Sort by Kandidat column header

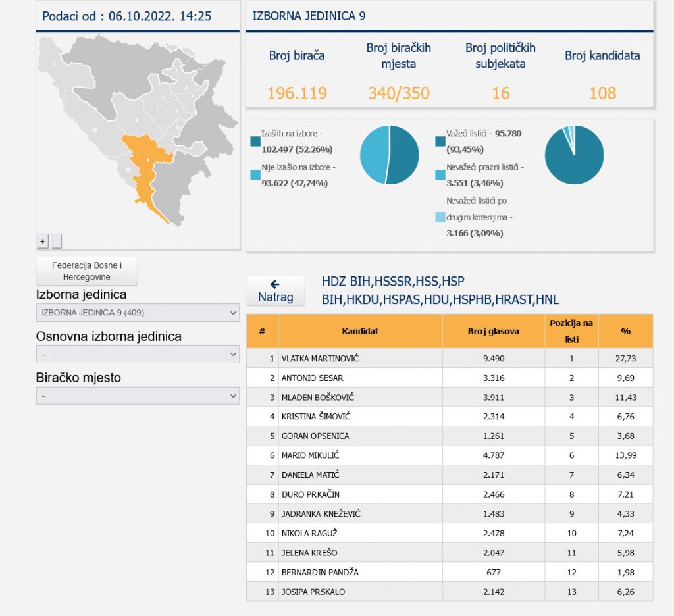(360, 331)
